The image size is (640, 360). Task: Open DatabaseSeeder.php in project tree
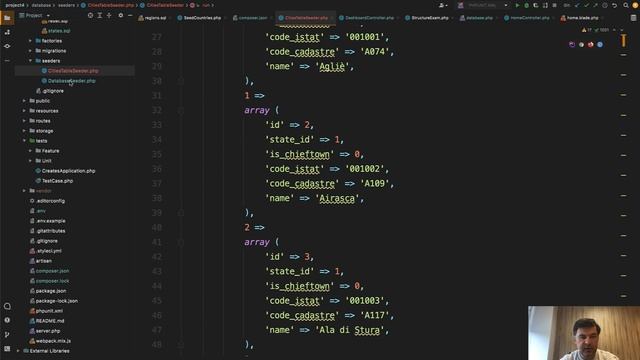(x=72, y=81)
